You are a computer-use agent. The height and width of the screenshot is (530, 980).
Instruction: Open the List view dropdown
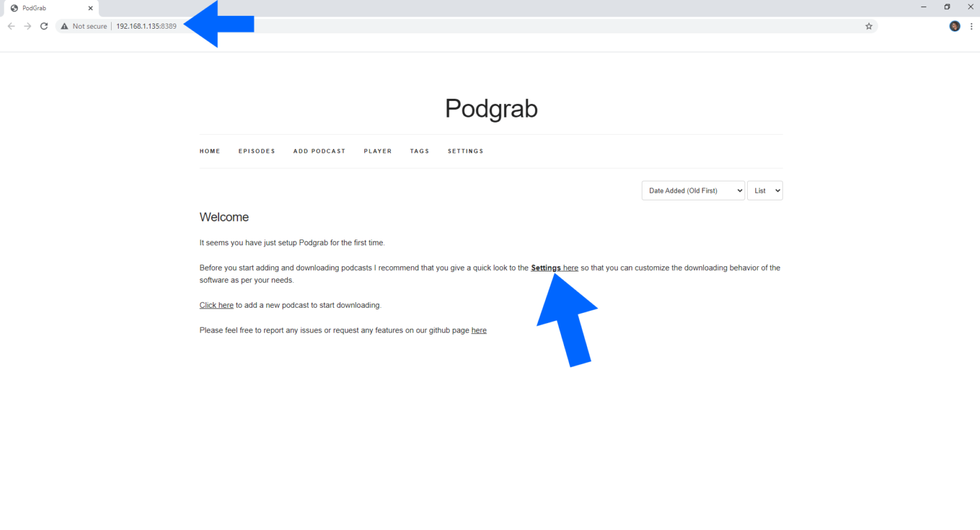point(764,190)
